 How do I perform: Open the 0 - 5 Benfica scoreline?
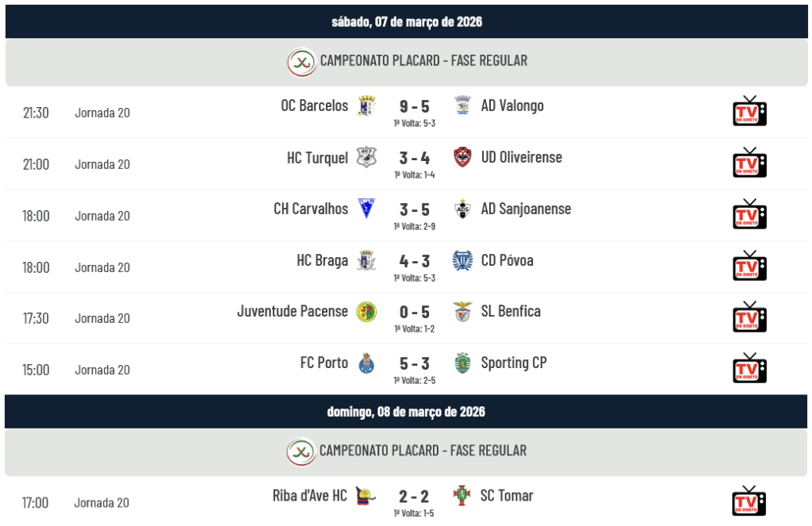tap(414, 312)
